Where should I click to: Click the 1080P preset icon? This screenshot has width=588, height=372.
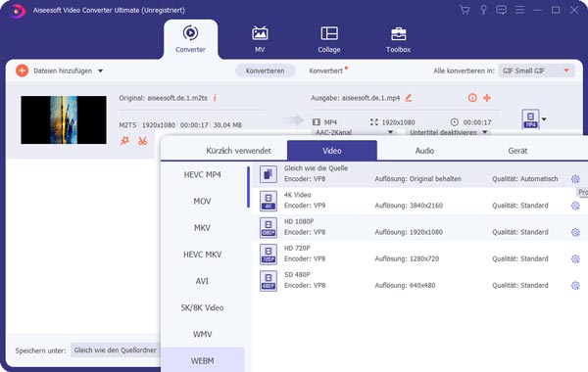[269, 227]
